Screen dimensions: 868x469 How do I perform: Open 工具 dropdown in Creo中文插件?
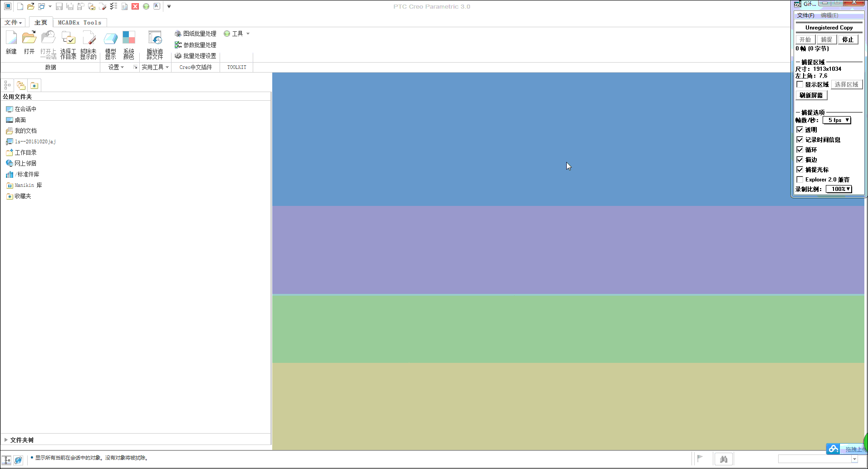237,34
